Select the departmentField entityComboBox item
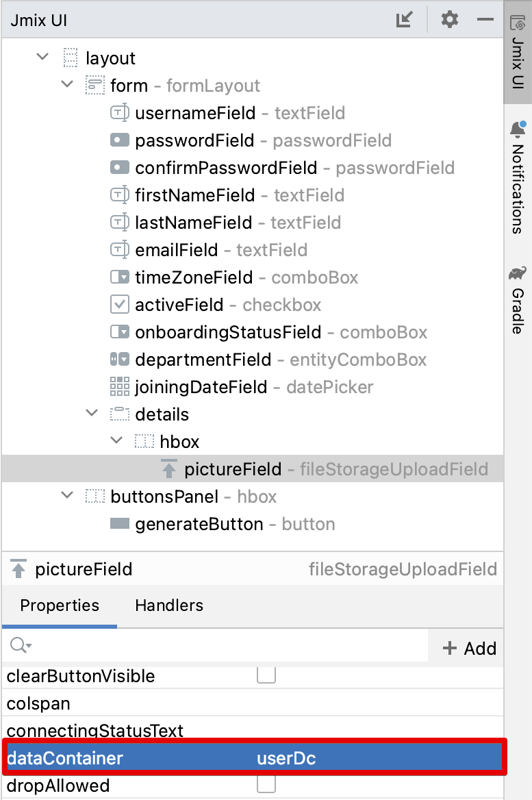 203,360
